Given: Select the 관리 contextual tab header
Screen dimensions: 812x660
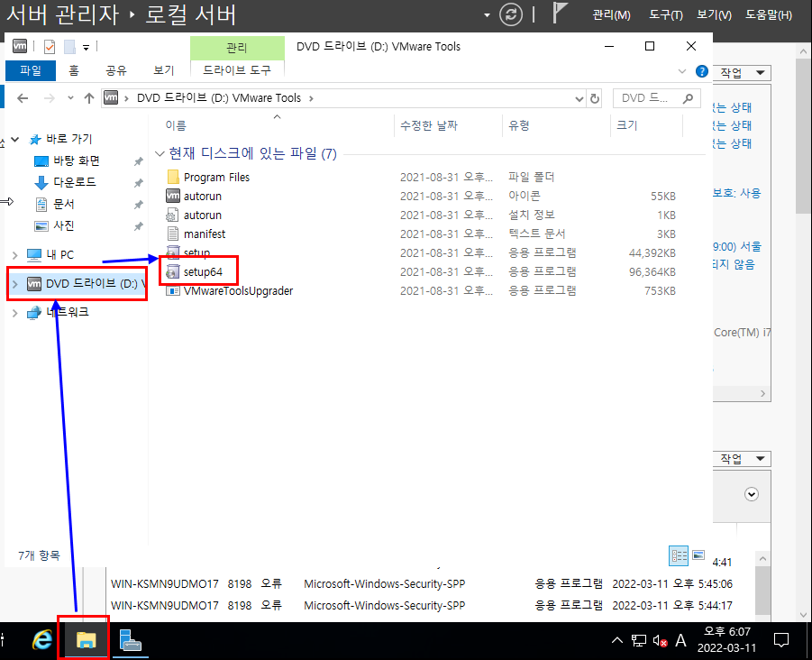Looking at the screenshot, I should point(237,48).
